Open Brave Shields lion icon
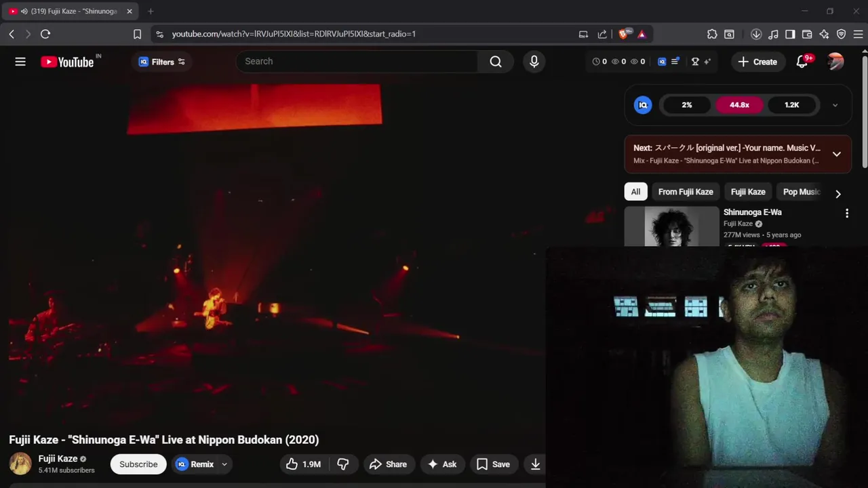This screenshot has width=868, height=488. 624,34
